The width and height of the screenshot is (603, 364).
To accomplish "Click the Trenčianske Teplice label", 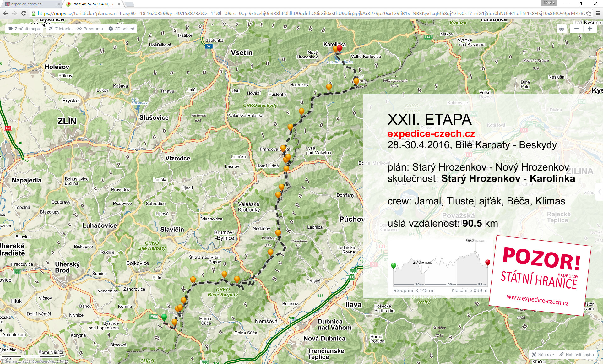I will (x=326, y=354).
